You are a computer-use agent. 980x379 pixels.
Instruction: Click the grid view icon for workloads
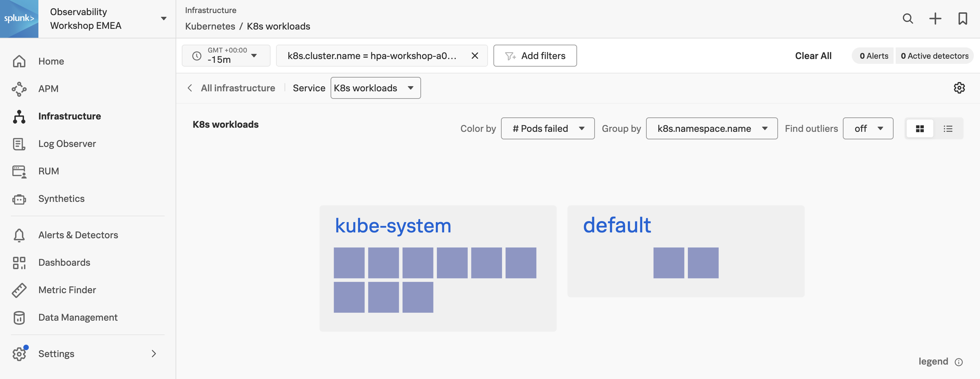coord(920,128)
